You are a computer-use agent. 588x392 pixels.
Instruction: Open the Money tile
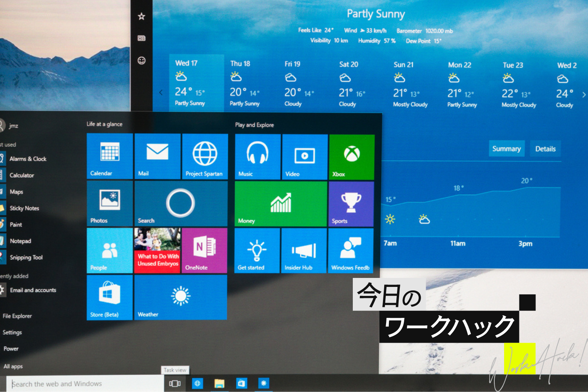[x=281, y=204]
